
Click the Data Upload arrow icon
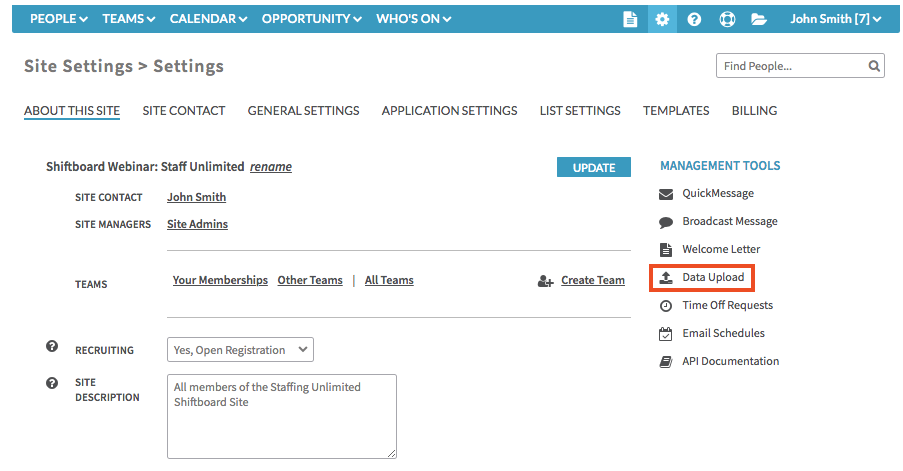(666, 278)
